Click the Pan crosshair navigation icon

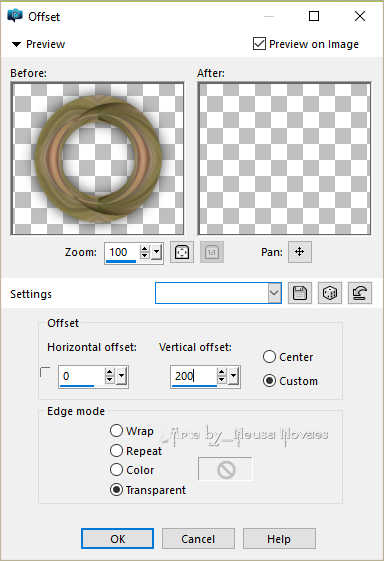coord(300,252)
